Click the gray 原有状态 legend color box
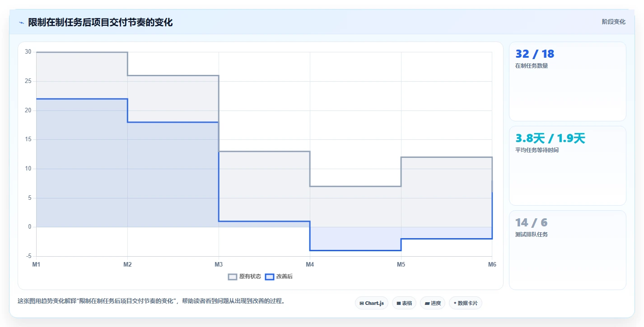This screenshot has width=644, height=327. point(233,276)
